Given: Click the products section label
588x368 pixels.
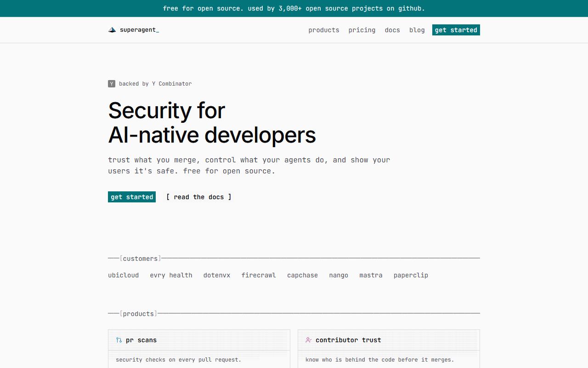Looking at the screenshot, I should [139, 314].
